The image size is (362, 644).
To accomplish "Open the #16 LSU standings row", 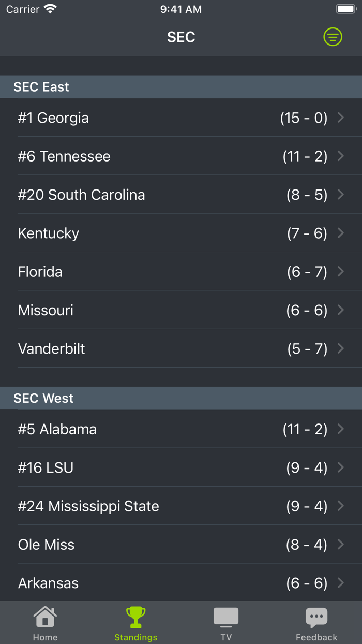I will (181, 467).
